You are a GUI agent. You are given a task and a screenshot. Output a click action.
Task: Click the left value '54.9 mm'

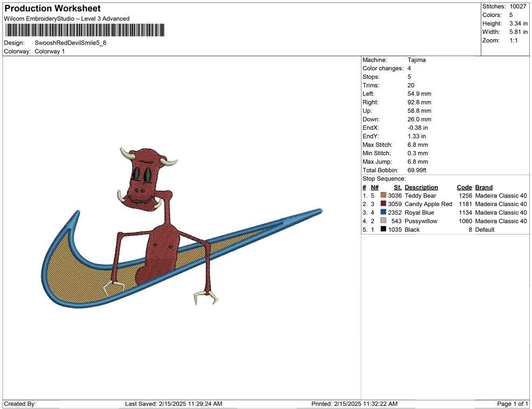(419, 94)
